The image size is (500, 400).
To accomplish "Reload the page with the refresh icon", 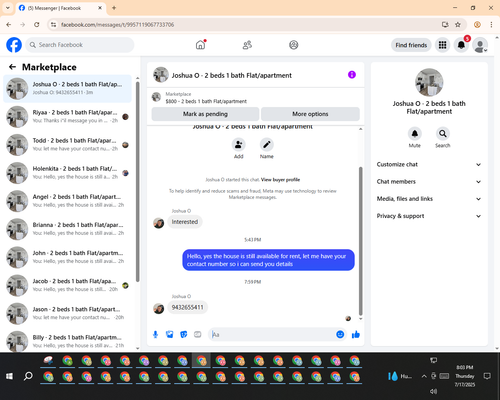I will coord(37,25).
